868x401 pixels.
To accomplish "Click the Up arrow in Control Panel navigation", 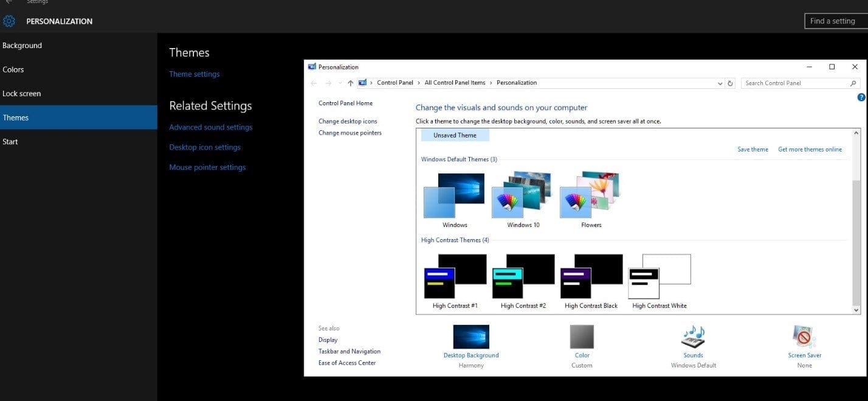I will pyautogui.click(x=351, y=83).
